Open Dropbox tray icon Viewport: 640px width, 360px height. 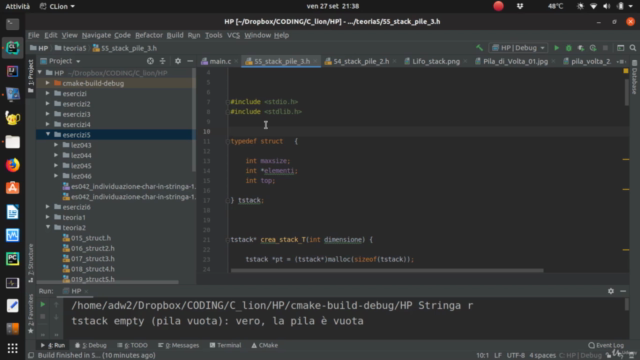(x=520, y=6)
